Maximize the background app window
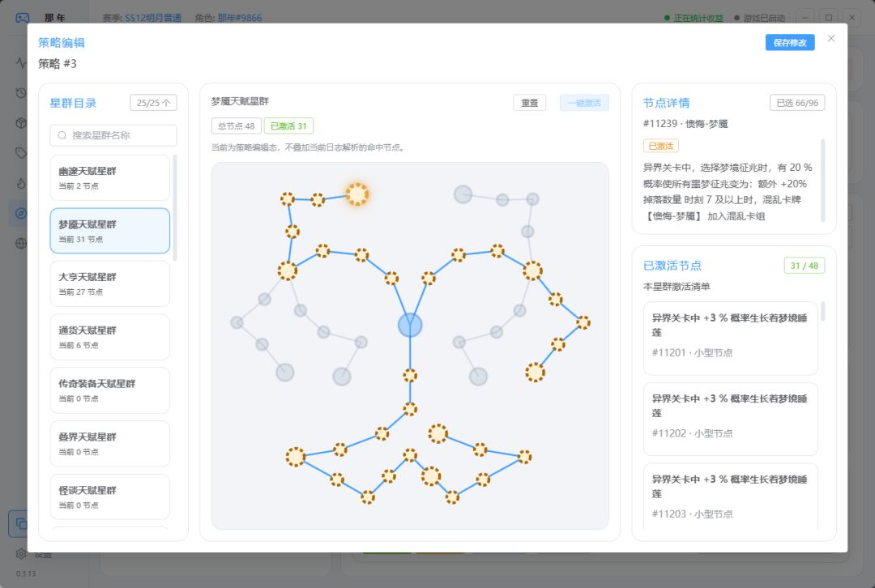 coord(829,17)
